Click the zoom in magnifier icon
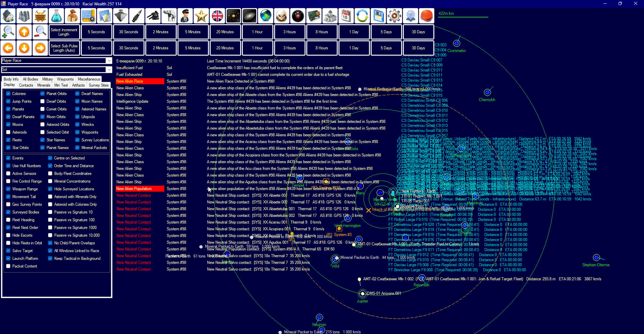The height and width of the screenshot is (334, 644). point(8,32)
